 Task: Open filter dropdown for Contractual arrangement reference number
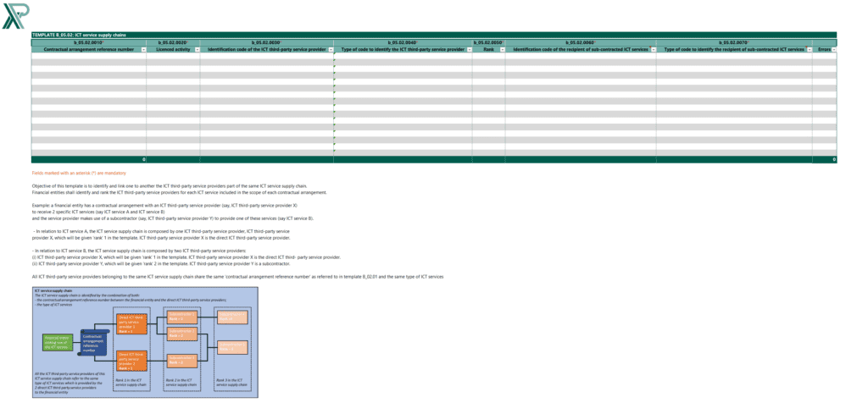143,50
